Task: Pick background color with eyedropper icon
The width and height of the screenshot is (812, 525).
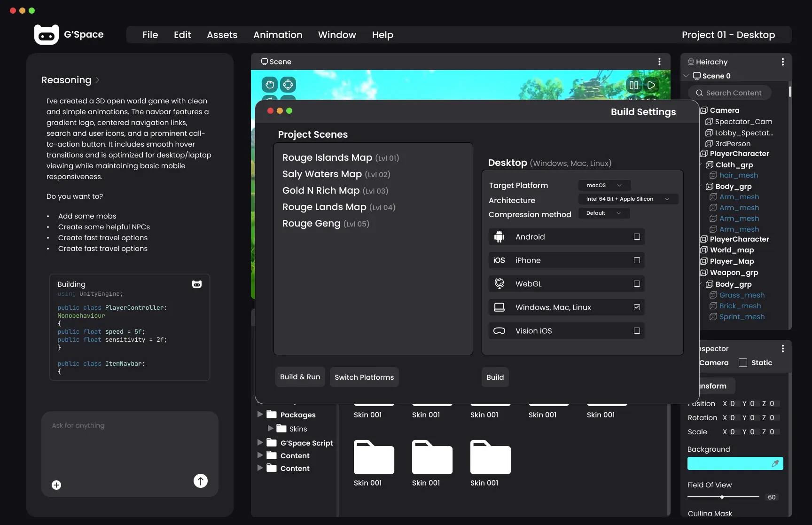Action: coord(775,463)
